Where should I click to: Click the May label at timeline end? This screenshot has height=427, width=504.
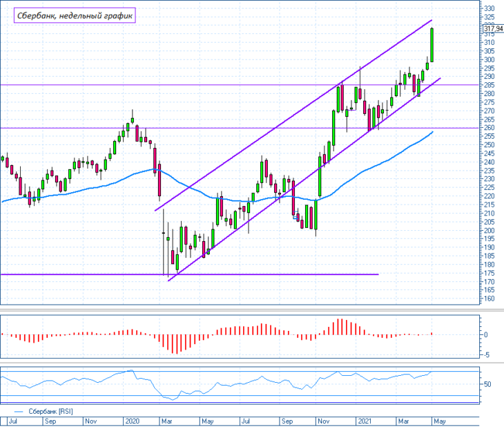coord(439,421)
